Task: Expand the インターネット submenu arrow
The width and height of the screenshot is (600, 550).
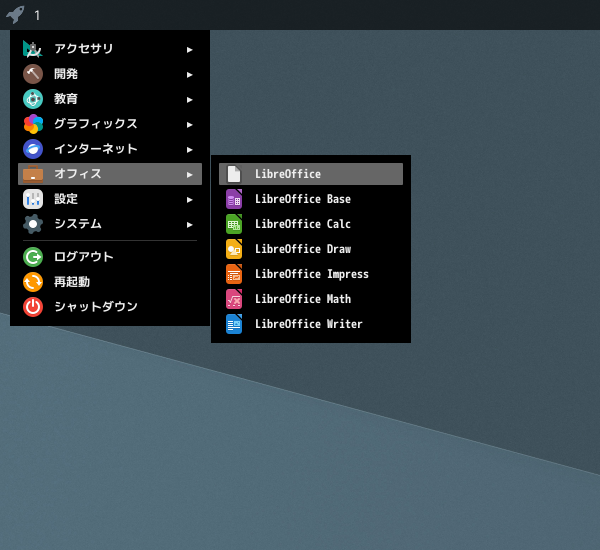Action: pyautogui.click(x=189, y=150)
